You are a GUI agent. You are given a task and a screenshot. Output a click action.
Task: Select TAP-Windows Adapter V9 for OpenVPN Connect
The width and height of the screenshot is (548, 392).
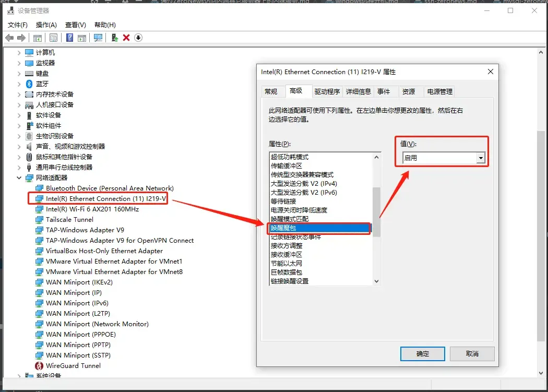coord(120,240)
